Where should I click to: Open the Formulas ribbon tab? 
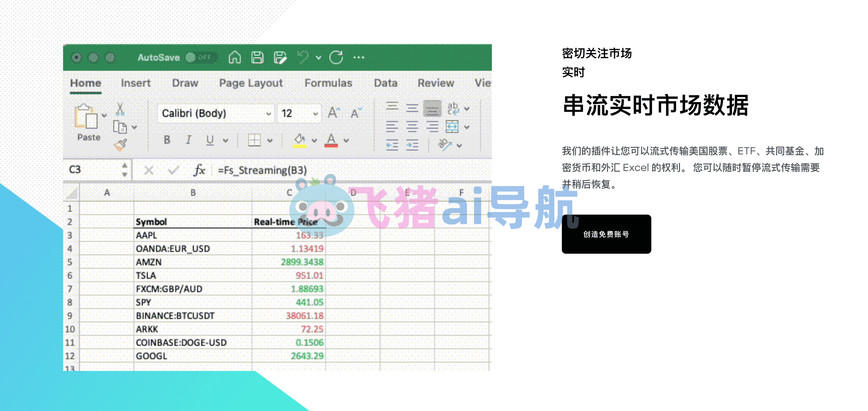click(x=328, y=83)
